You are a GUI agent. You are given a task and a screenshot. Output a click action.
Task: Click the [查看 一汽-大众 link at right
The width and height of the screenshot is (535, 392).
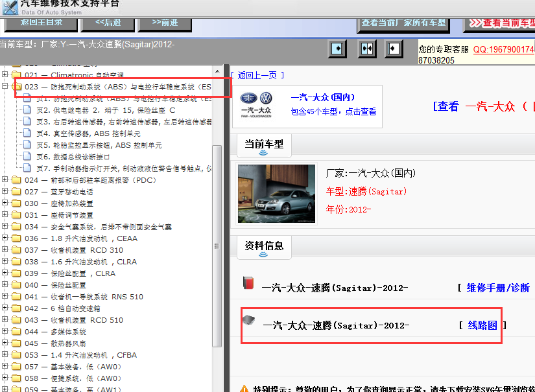(x=484, y=106)
